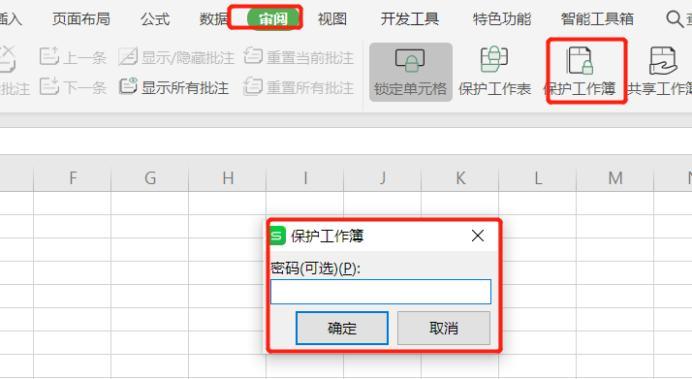Go to previous comment 上一条
The height and width of the screenshot is (379, 692).
coord(73,57)
